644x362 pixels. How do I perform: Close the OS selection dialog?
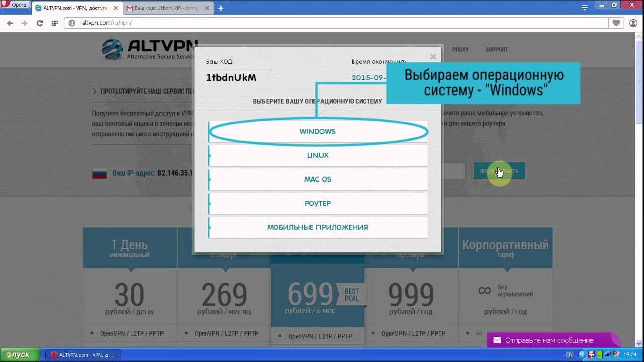coord(433,57)
